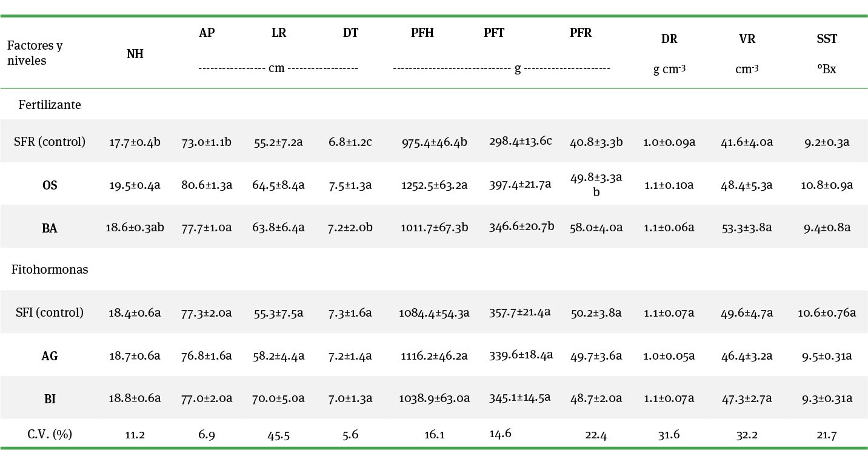The height and width of the screenshot is (462, 868).
Task: Click the NH column header
Action: (135, 54)
